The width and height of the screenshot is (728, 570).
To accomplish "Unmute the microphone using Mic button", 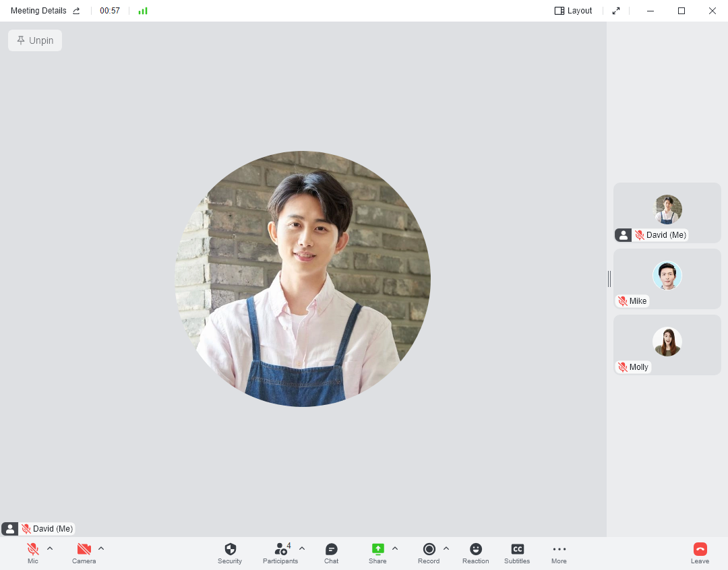I will 32,553.
